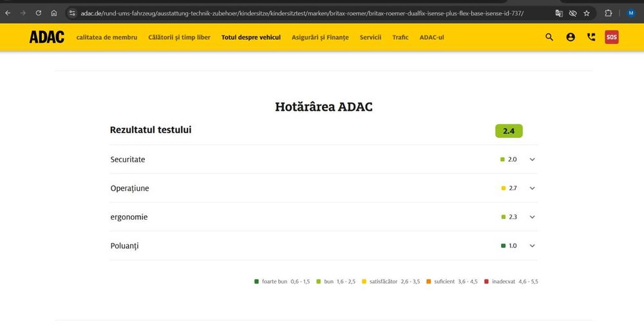Click the 'Rezultatul testului' heading
This screenshot has height=328, width=644.
(151, 130)
